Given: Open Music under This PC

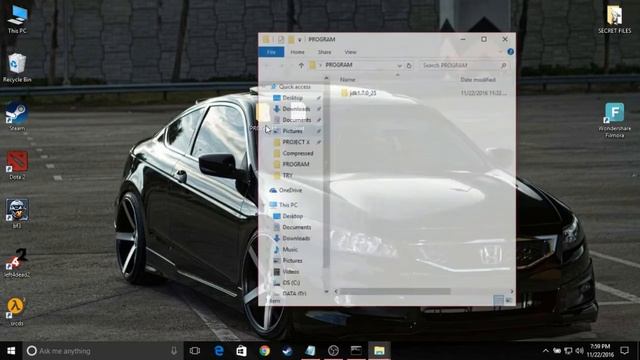Looking at the screenshot, I should [290, 249].
